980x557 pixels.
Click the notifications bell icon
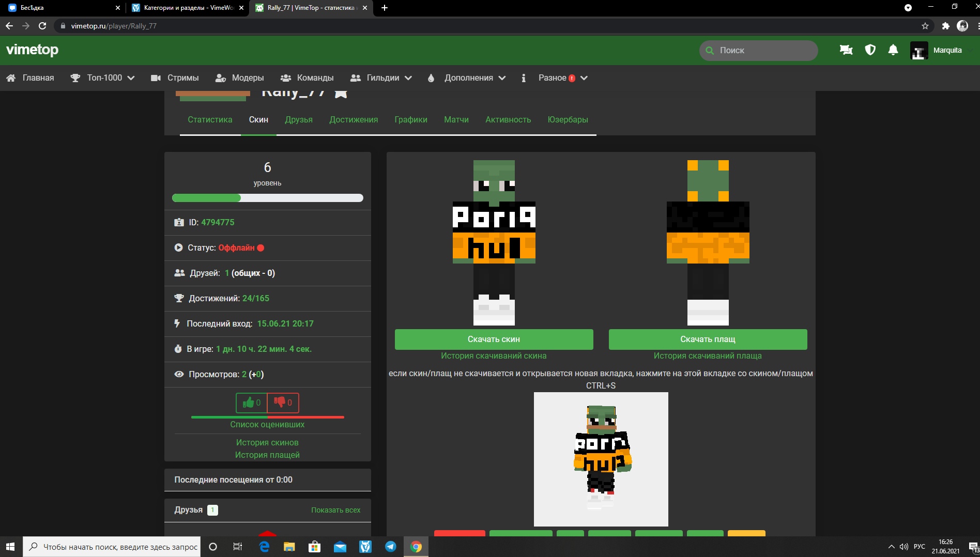click(x=893, y=50)
